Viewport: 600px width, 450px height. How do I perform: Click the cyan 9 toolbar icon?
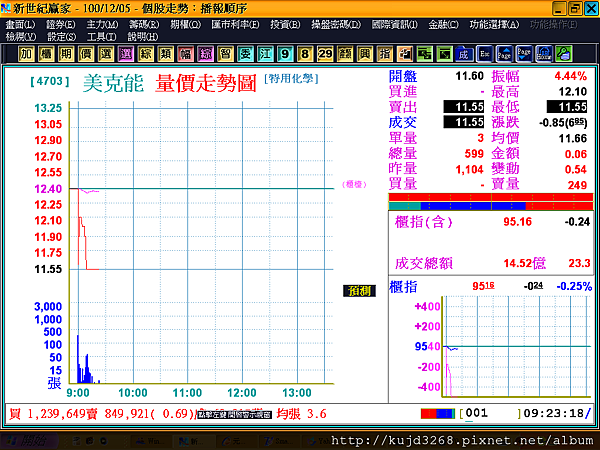point(285,54)
